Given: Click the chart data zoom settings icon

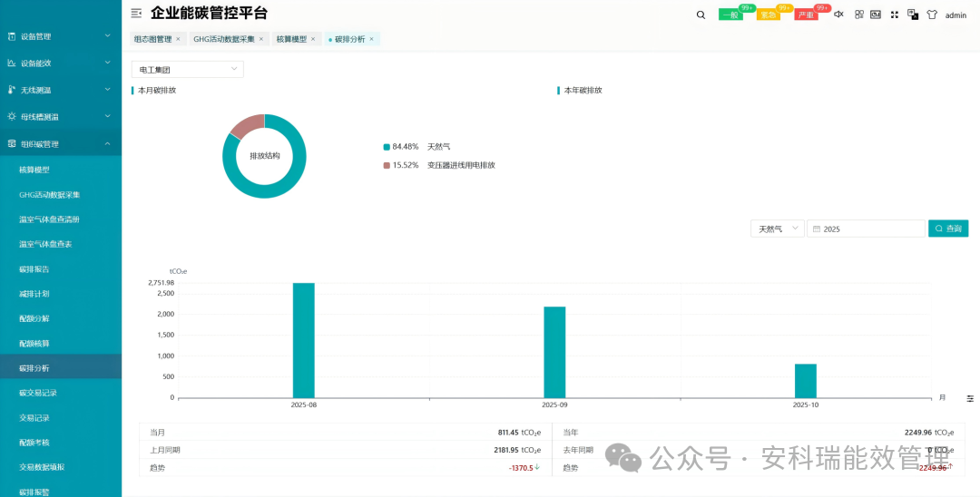Looking at the screenshot, I should pyautogui.click(x=970, y=398).
